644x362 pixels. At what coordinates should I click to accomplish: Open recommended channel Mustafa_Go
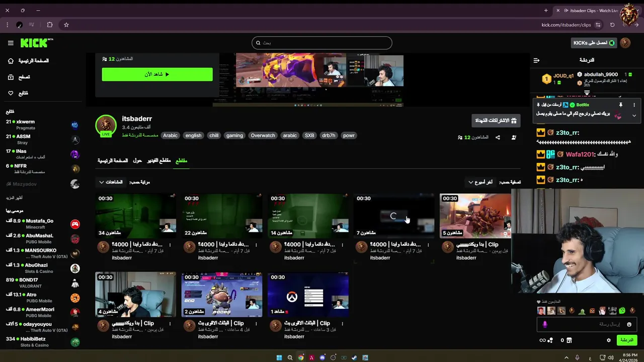(42, 224)
